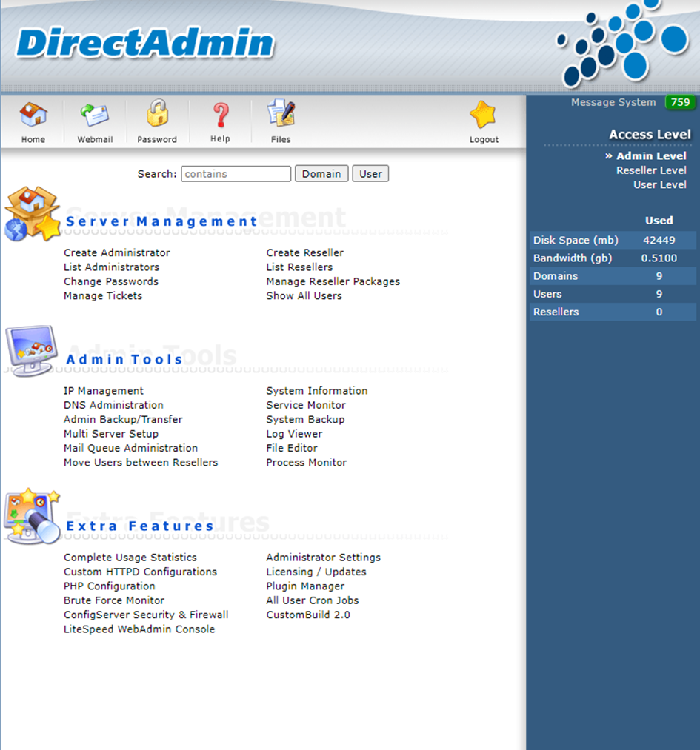The height and width of the screenshot is (750, 700).
Task: Click the Logout star icon
Action: [484, 115]
